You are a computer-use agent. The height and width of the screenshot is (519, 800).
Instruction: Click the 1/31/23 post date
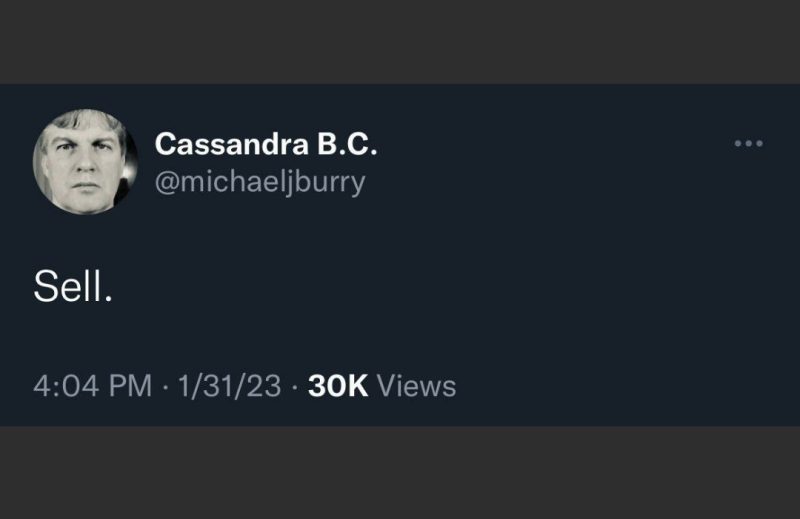point(229,386)
